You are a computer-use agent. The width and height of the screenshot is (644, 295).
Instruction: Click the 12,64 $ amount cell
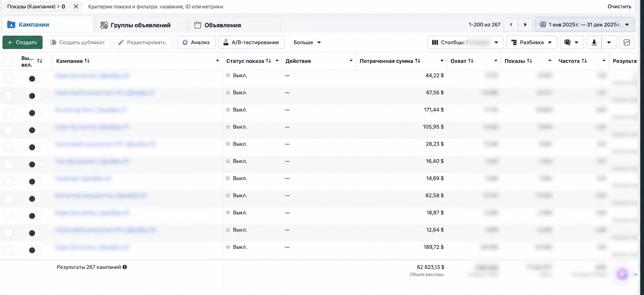click(435, 230)
